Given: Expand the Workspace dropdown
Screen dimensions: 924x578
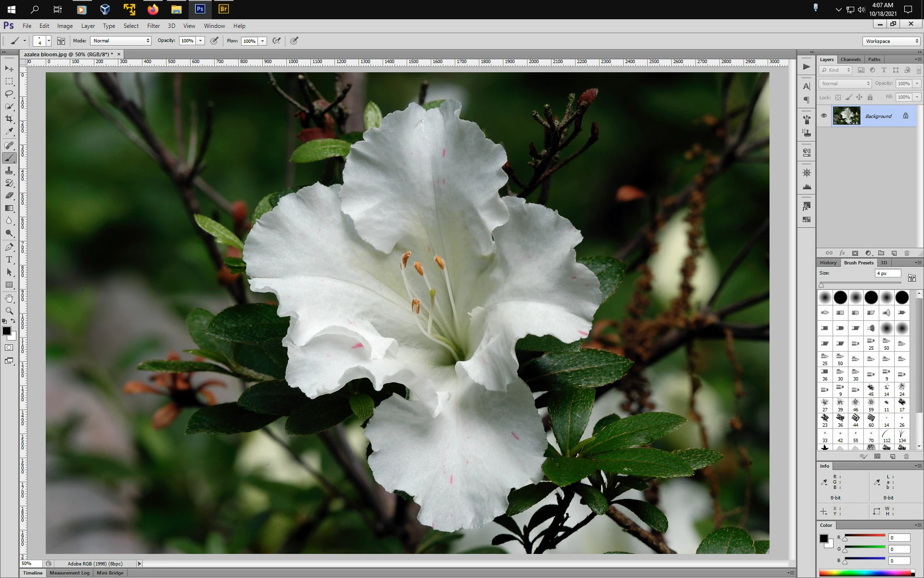Looking at the screenshot, I should pos(891,41).
